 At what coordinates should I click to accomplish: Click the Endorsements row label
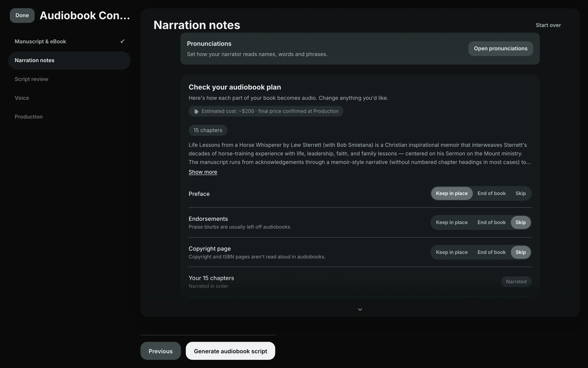(x=208, y=219)
